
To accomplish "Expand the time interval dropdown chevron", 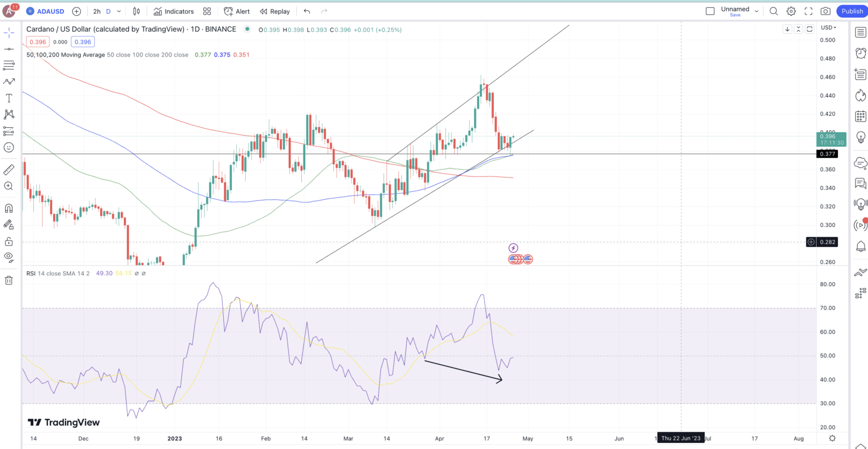I will pos(119,11).
